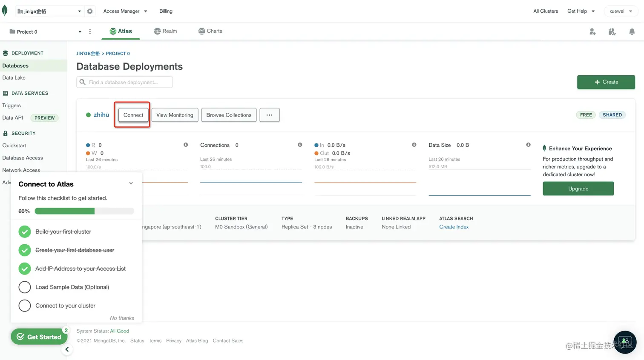Click Privacy footer link
Viewport: 644px width, 360px height.
click(x=174, y=340)
